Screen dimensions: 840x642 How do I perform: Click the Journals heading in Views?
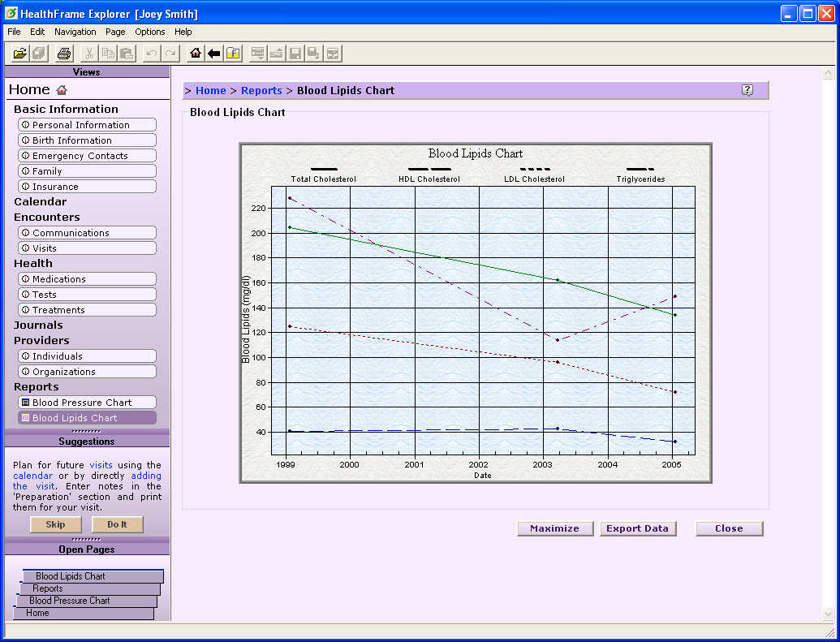point(38,325)
